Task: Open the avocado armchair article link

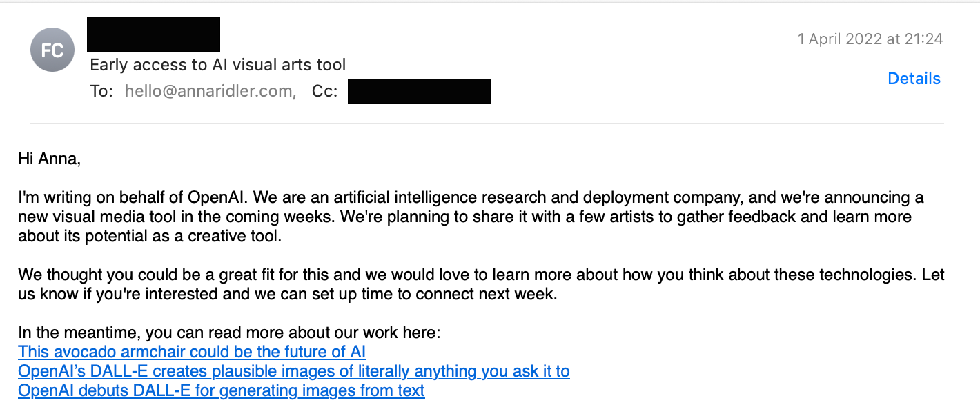Action: coord(192,352)
